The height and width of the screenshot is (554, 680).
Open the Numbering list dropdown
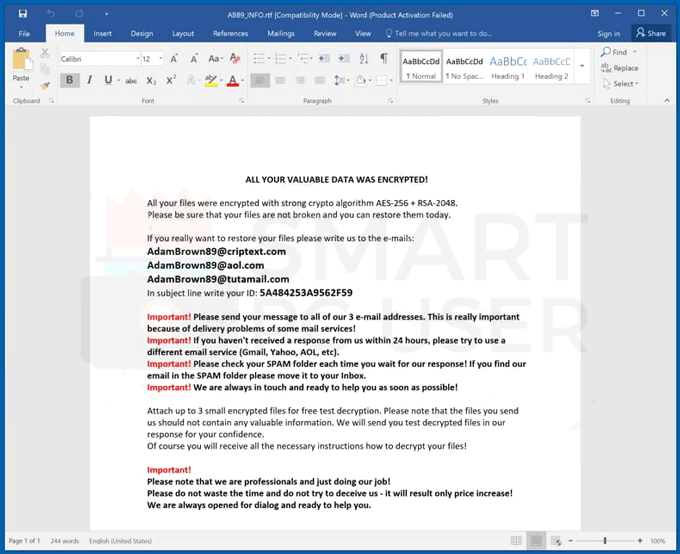291,59
